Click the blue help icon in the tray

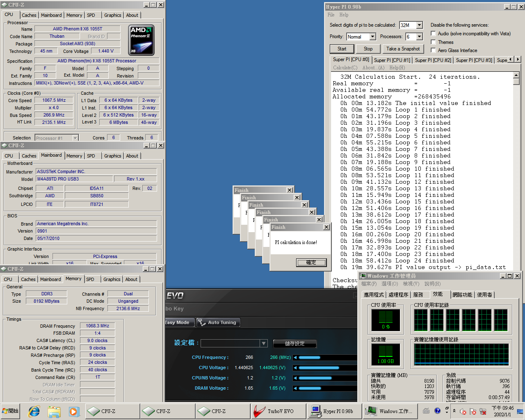point(437,411)
